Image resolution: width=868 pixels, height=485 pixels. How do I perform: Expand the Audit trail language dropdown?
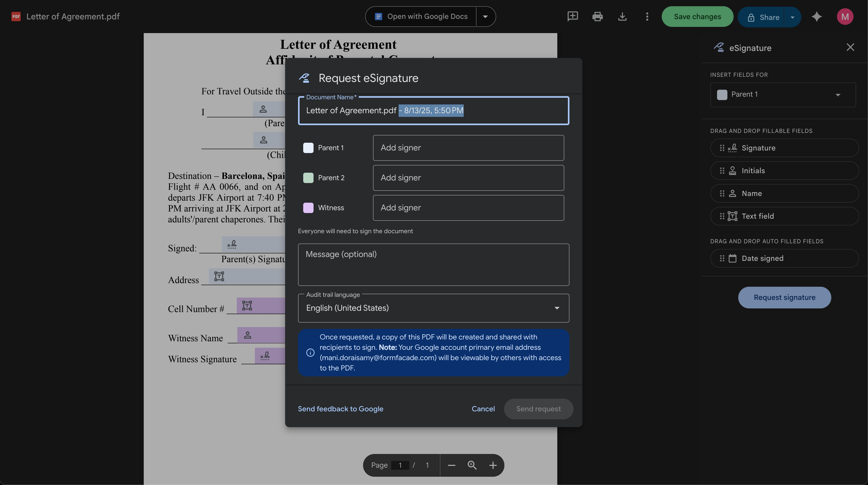point(557,308)
